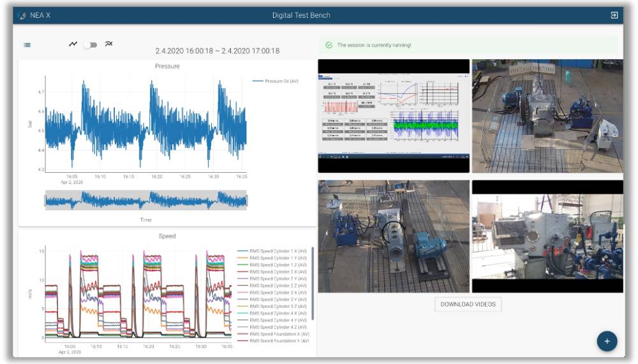Click the Download Videos button
The width and height of the screenshot is (638, 364).
coord(468,304)
